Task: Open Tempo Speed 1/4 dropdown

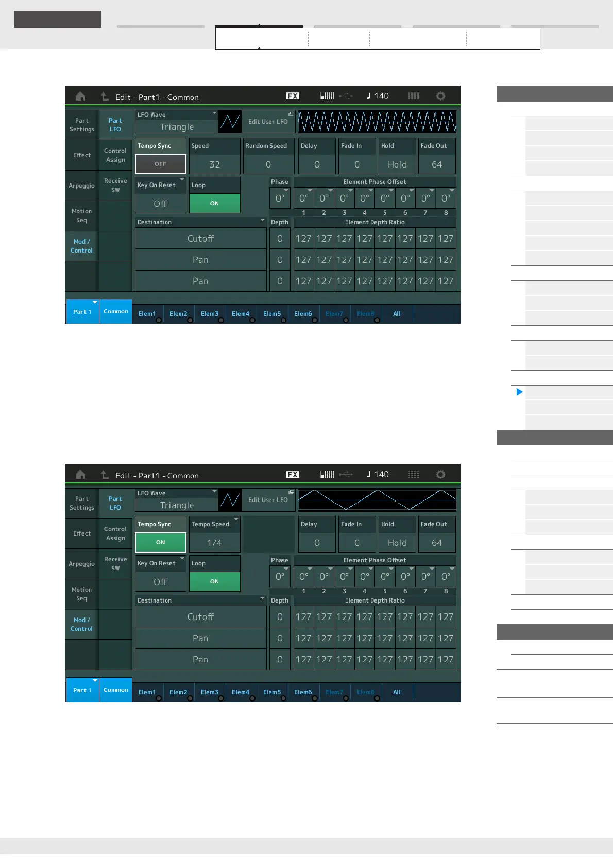Action: click(x=215, y=534)
